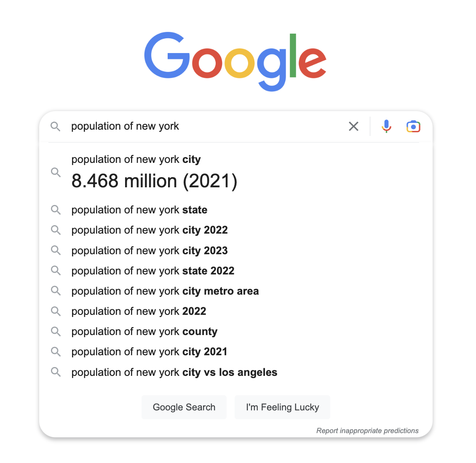Click the search icon beside 'population of new york state'
The height and width of the screenshot is (463, 476).
tap(56, 210)
